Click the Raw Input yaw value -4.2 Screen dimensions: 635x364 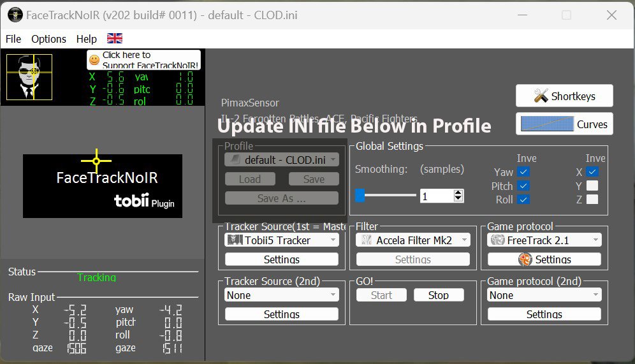click(x=170, y=310)
